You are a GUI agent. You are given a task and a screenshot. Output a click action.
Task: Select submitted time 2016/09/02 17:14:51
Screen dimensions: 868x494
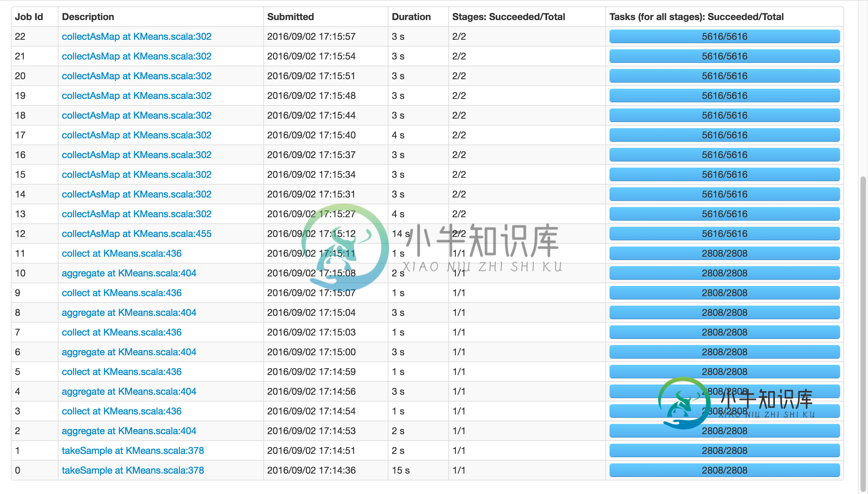pyautogui.click(x=311, y=450)
